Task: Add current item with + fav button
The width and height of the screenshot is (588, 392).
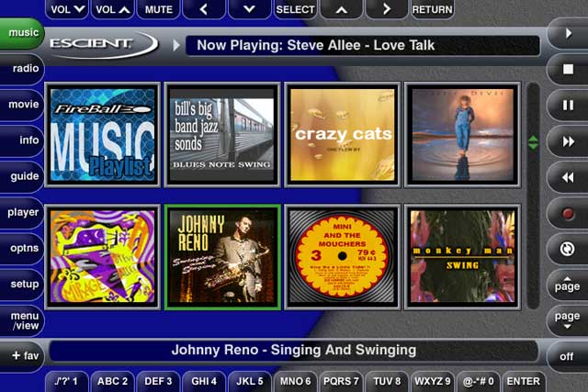Action: click(22, 355)
